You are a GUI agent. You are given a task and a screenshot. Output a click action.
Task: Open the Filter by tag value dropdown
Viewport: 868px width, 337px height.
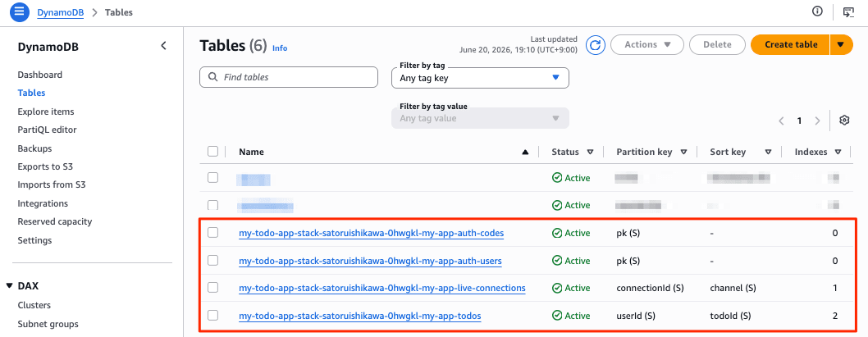(480, 118)
